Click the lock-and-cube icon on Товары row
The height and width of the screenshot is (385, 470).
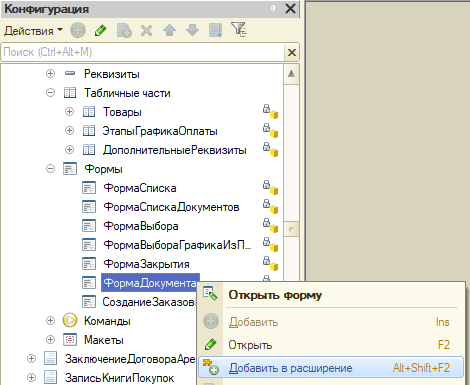[270, 111]
